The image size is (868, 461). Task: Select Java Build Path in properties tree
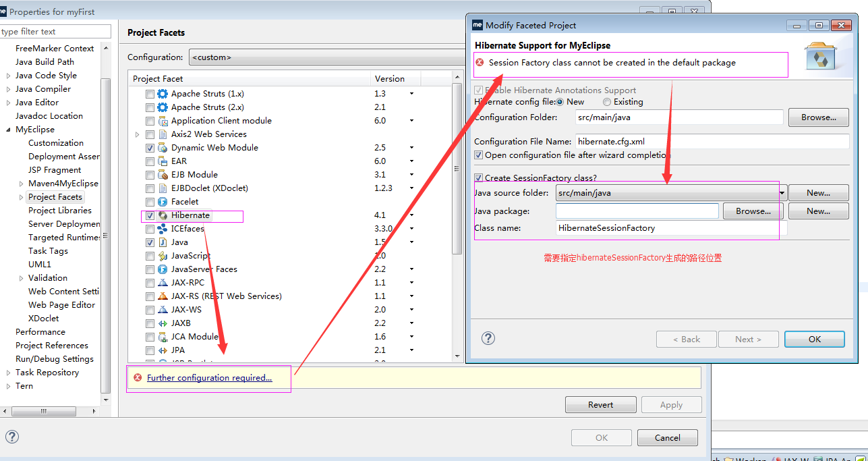point(45,62)
